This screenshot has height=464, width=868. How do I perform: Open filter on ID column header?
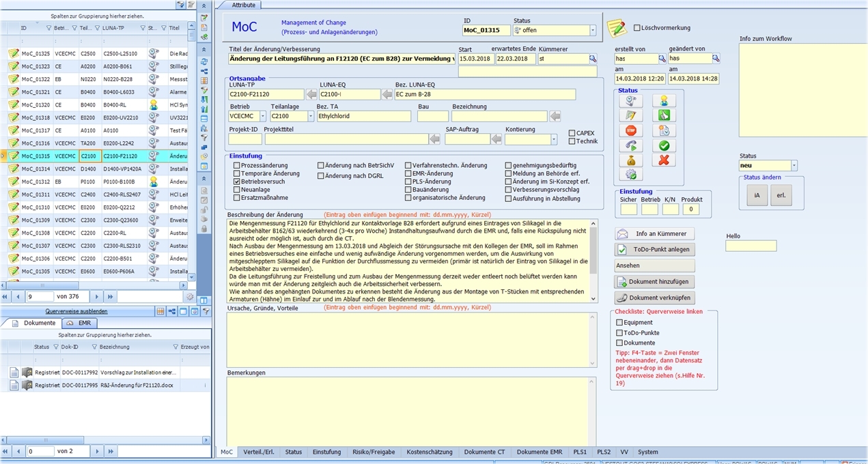(48, 28)
